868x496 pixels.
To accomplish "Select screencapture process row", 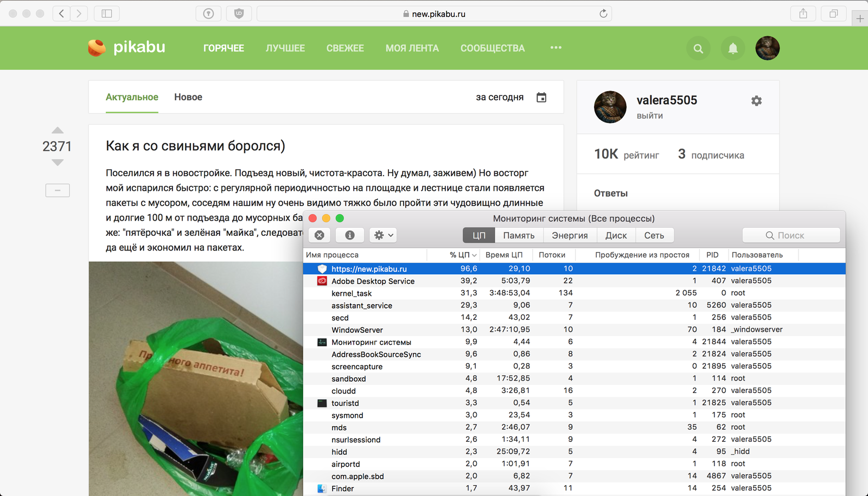I will [x=574, y=366].
